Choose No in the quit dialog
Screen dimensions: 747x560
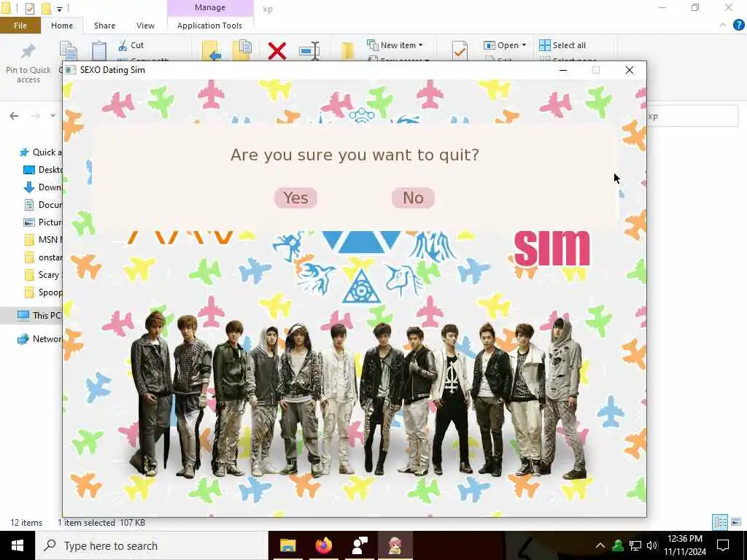413,198
